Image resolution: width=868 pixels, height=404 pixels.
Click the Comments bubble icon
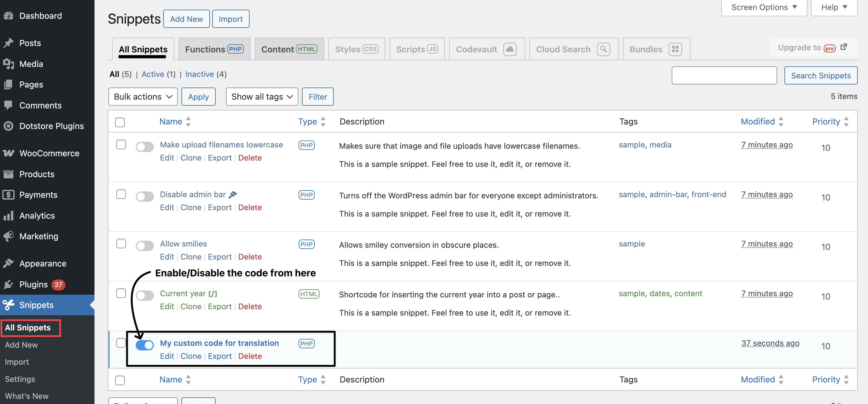(x=8, y=105)
